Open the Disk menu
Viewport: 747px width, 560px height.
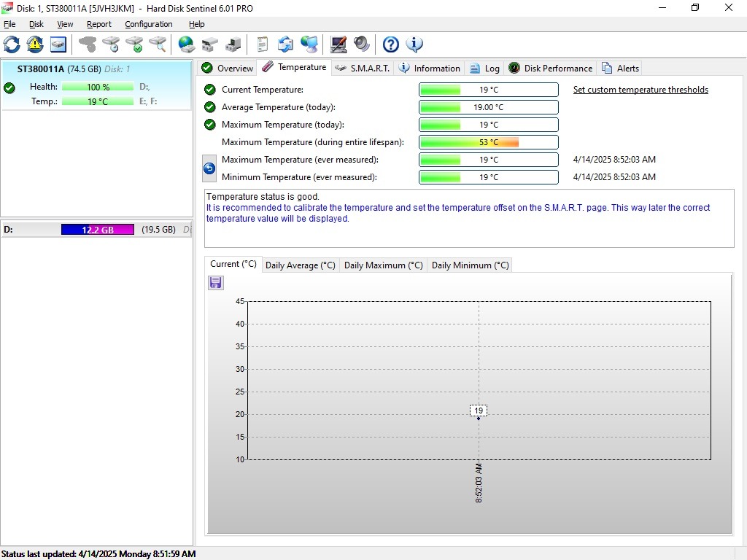pyautogui.click(x=36, y=24)
